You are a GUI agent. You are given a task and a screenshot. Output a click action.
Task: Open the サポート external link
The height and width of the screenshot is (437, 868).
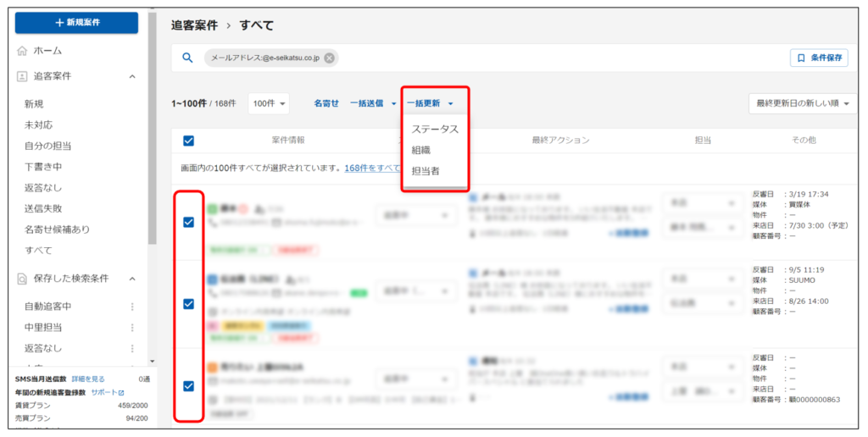pos(108,392)
